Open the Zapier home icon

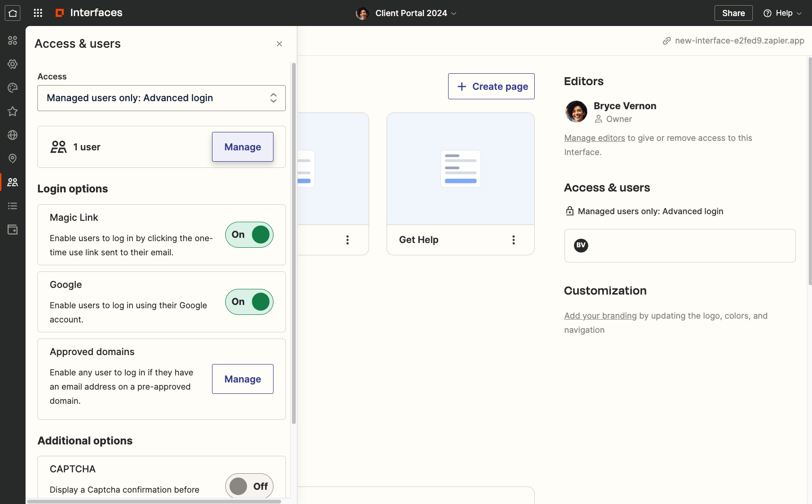click(x=13, y=13)
